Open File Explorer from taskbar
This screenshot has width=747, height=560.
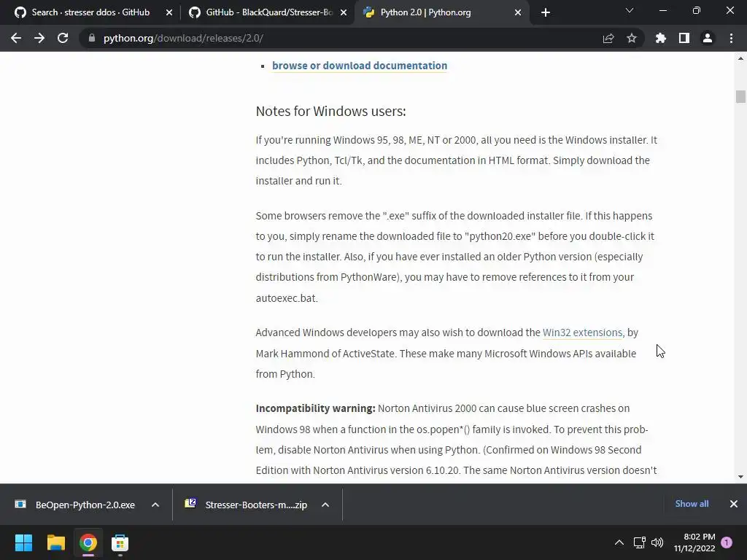pyautogui.click(x=55, y=542)
